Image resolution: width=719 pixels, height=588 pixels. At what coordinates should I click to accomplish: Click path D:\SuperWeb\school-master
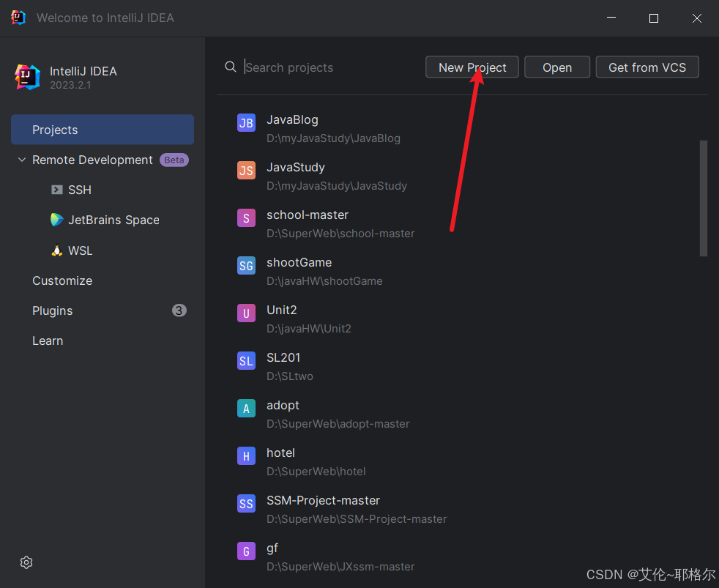pyautogui.click(x=340, y=234)
